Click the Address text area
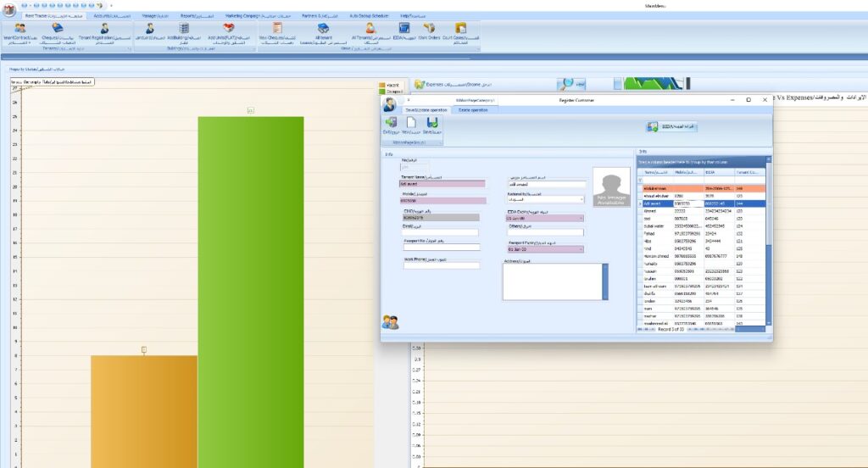This screenshot has width=868, height=468. [x=553, y=282]
